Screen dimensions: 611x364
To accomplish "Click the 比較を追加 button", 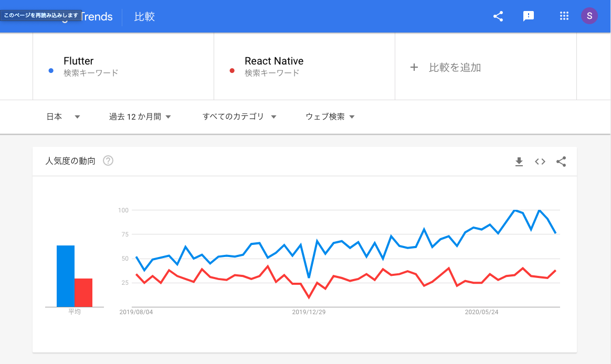I will coord(446,67).
